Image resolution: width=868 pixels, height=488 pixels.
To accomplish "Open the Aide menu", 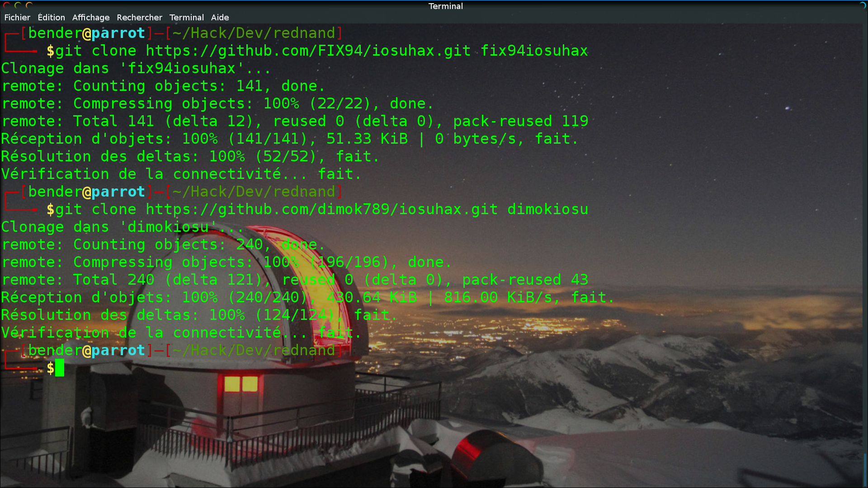I will [x=220, y=17].
